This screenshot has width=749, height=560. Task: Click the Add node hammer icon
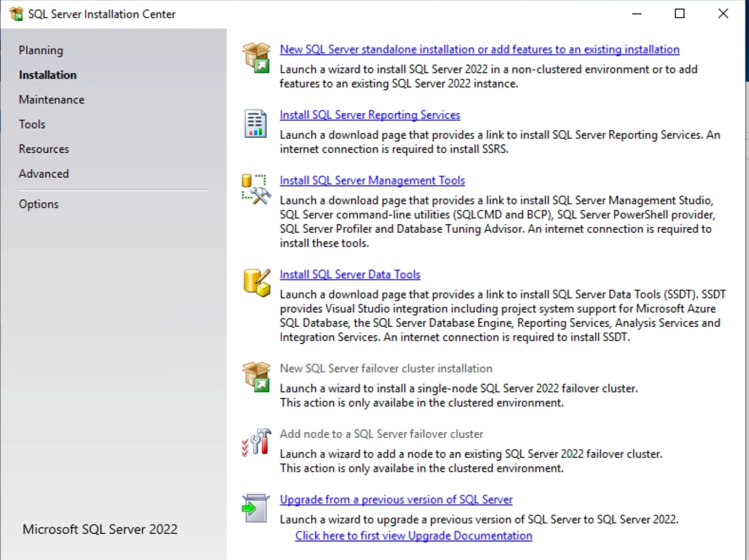257,442
